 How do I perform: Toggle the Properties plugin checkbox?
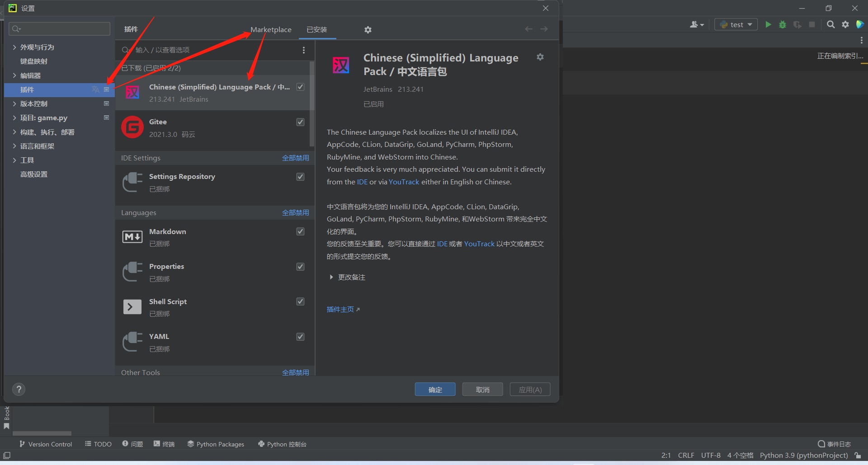[x=300, y=267]
